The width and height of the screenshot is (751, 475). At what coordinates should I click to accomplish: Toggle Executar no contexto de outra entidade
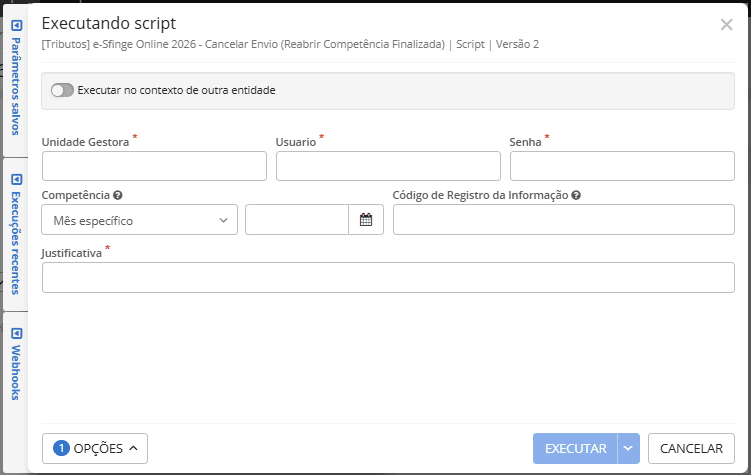[62, 90]
